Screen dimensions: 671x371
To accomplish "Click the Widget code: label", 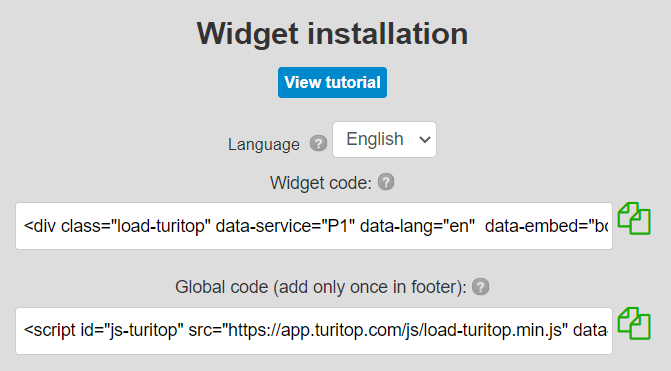I will (x=321, y=183).
